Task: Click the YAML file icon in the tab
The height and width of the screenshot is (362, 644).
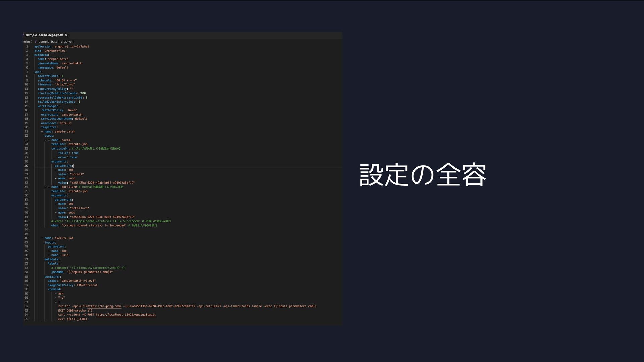Action: (23, 35)
